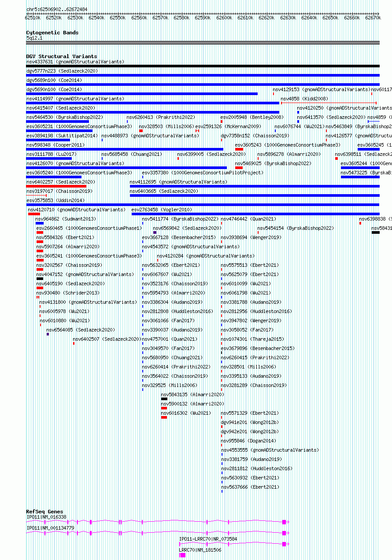
Task: Open esv3357380 (1000GenomesConsortiumPilotProject) variant
Action: pyautogui.click(x=203, y=173)
